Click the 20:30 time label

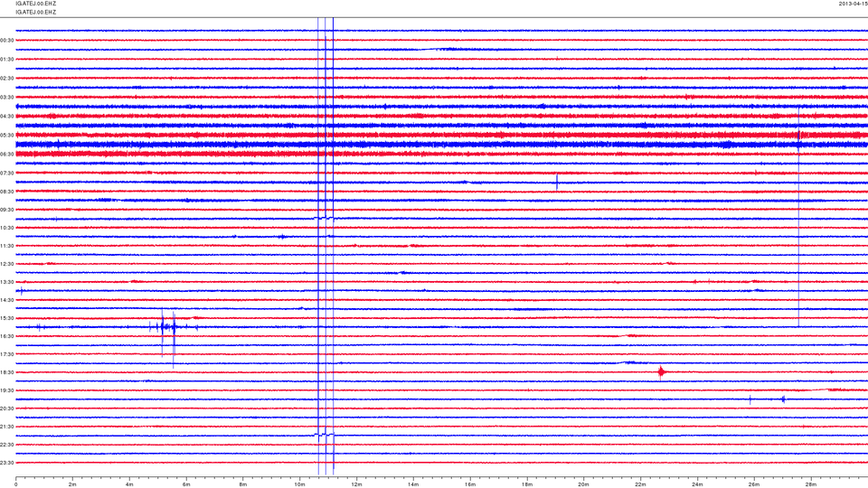coord(7,408)
